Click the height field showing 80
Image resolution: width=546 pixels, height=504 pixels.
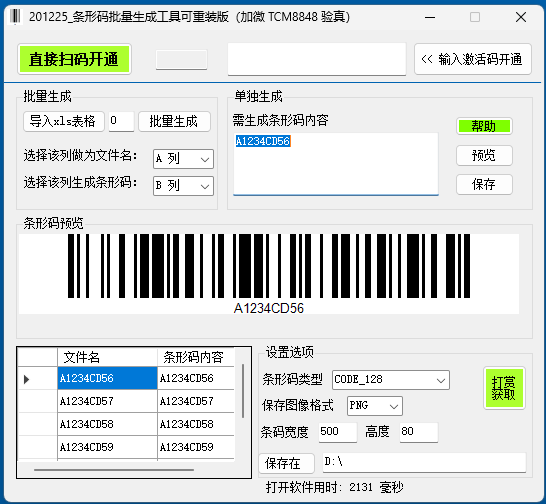tap(419, 432)
